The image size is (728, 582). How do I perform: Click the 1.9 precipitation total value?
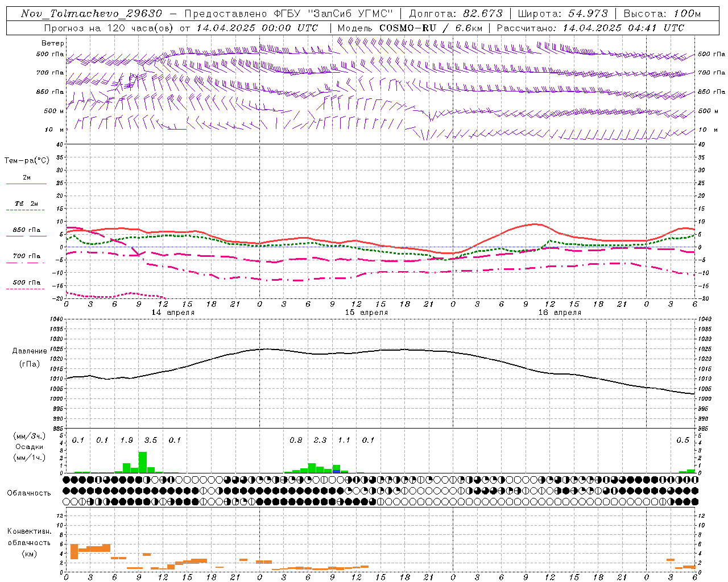point(126,440)
